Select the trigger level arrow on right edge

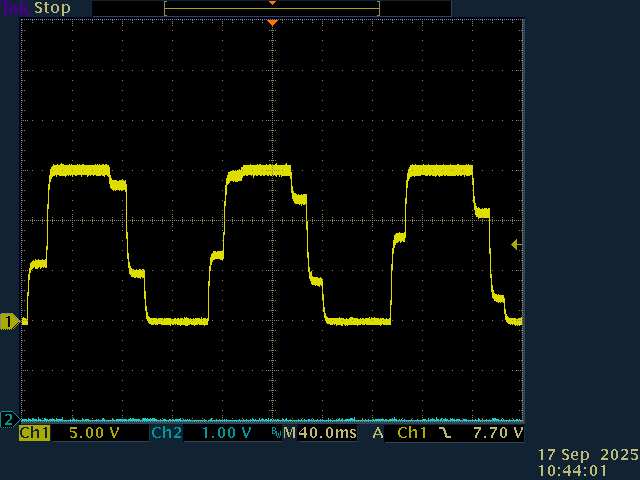tap(516, 244)
